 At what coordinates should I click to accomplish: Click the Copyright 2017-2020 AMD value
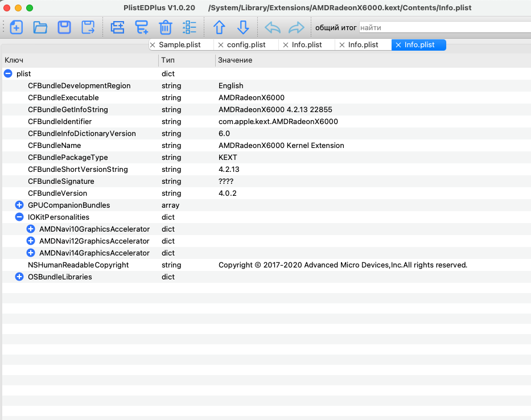tap(343, 265)
